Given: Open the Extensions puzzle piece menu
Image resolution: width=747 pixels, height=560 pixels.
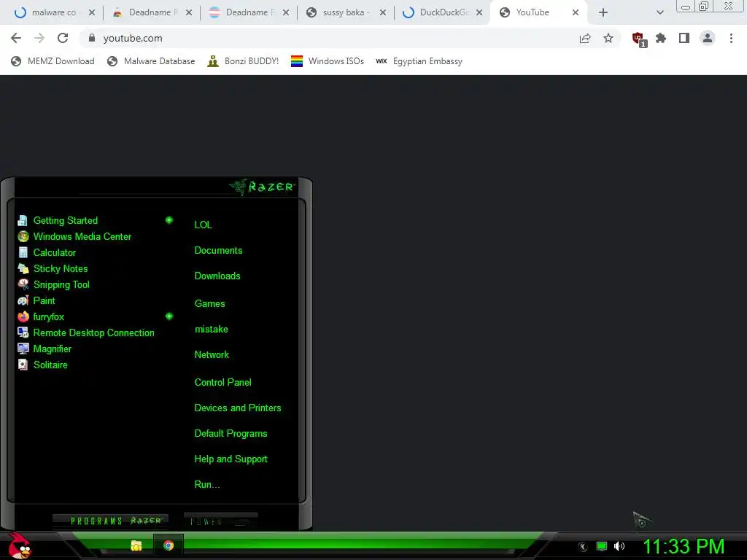Looking at the screenshot, I should 661,38.
